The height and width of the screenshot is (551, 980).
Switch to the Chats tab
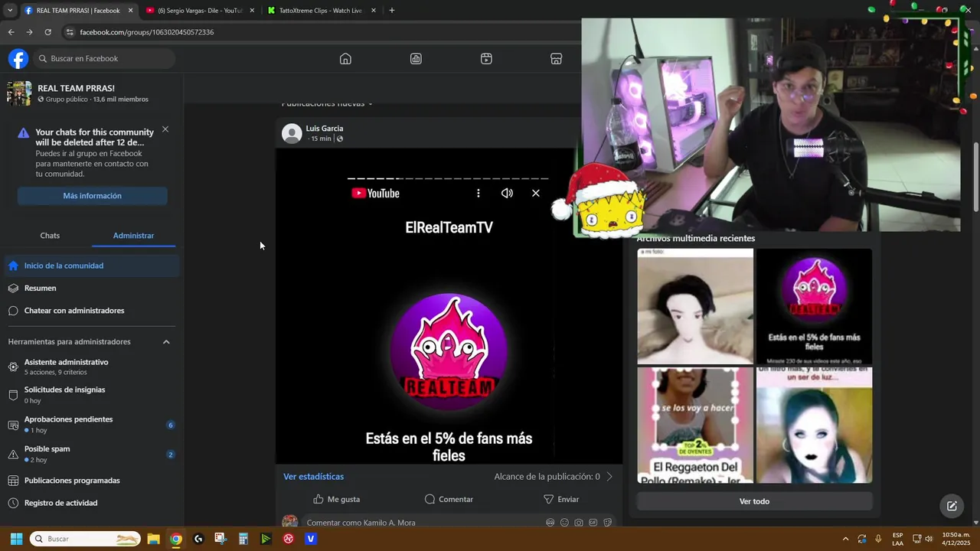(x=50, y=236)
